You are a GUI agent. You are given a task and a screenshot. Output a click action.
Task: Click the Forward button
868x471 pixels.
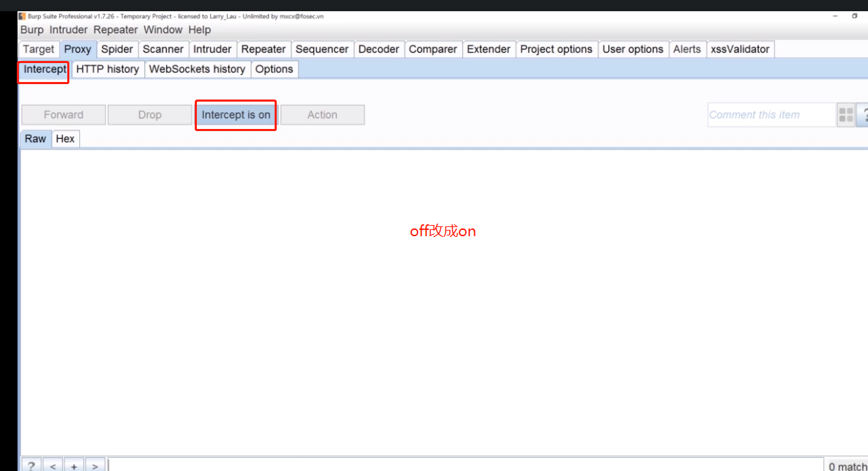64,115
